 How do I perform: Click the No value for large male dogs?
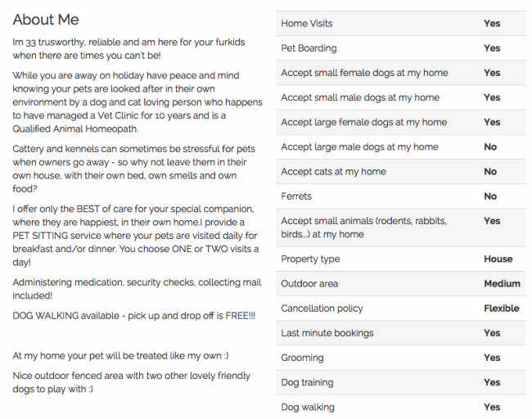pyautogui.click(x=490, y=147)
